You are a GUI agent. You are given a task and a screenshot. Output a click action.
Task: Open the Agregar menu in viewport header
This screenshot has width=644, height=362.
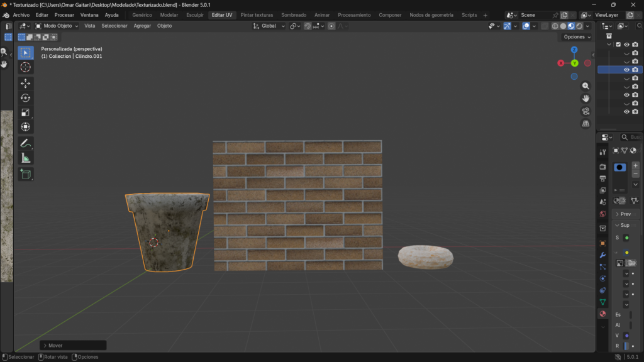142,26
